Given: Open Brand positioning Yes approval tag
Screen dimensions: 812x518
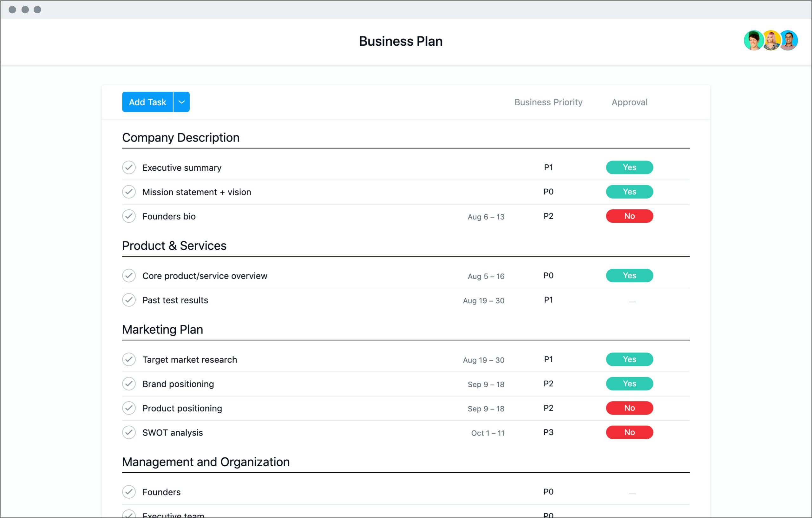Looking at the screenshot, I should tap(630, 384).
